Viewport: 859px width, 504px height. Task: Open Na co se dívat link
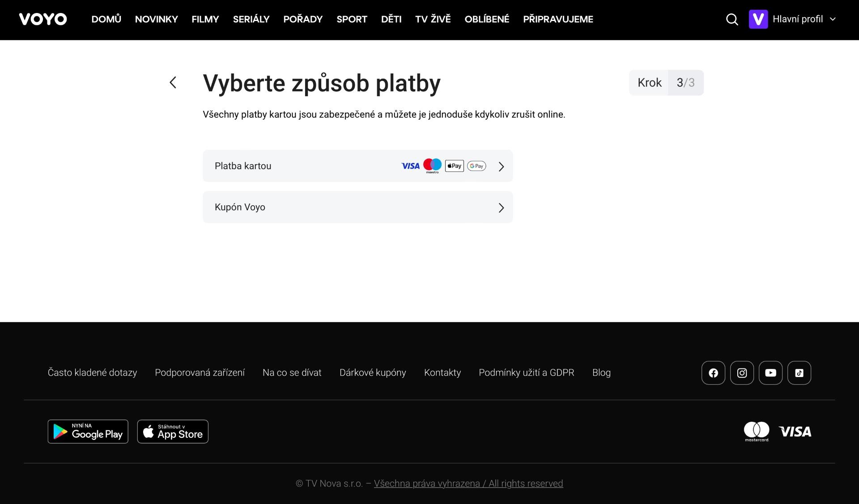[292, 373]
